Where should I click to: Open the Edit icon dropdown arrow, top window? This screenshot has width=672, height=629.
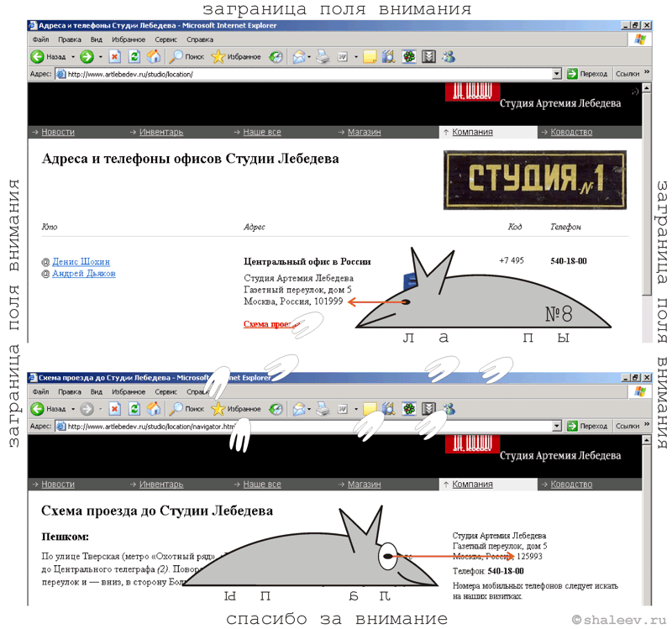(355, 56)
